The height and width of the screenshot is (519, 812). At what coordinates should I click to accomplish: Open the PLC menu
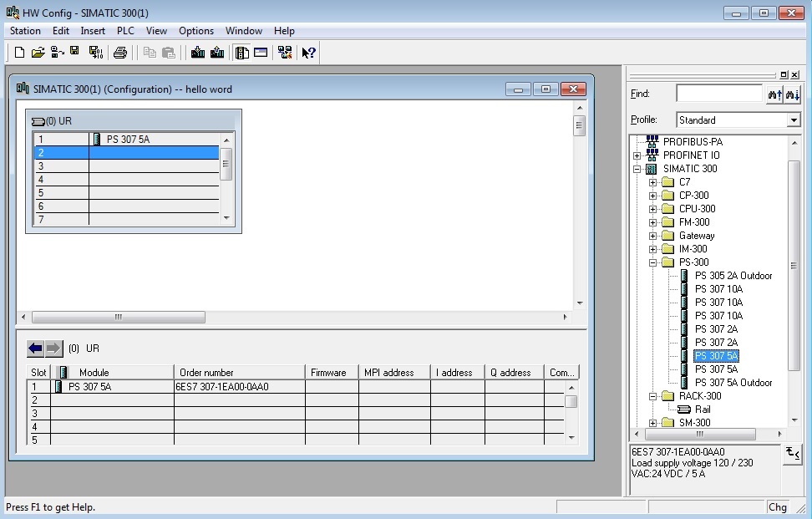[125, 31]
